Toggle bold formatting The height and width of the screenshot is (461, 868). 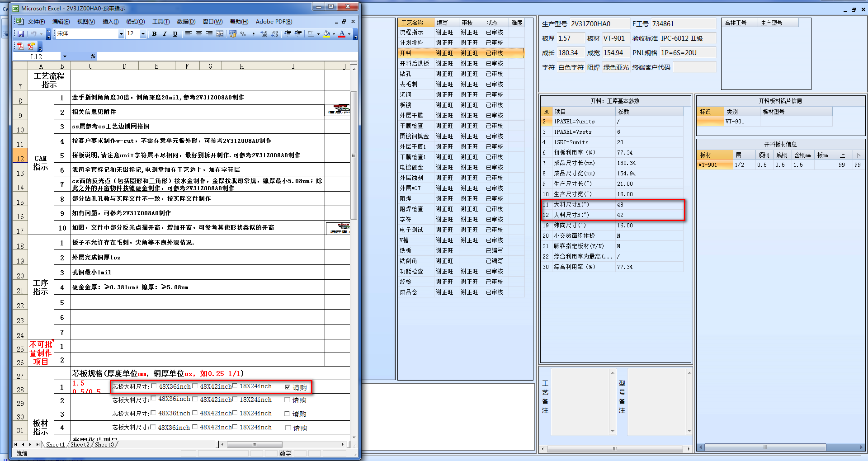[x=154, y=34]
